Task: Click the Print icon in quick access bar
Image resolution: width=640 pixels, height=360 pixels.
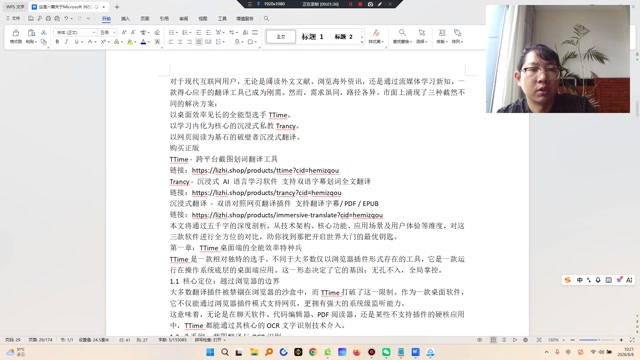Action: (48, 18)
